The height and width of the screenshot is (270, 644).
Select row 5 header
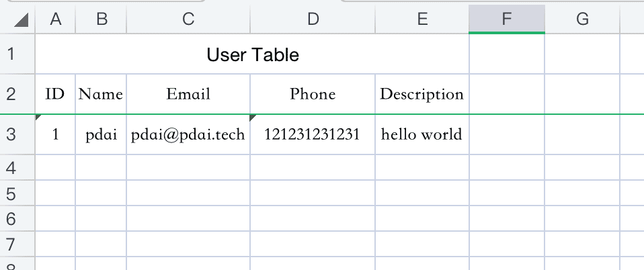click(11, 193)
